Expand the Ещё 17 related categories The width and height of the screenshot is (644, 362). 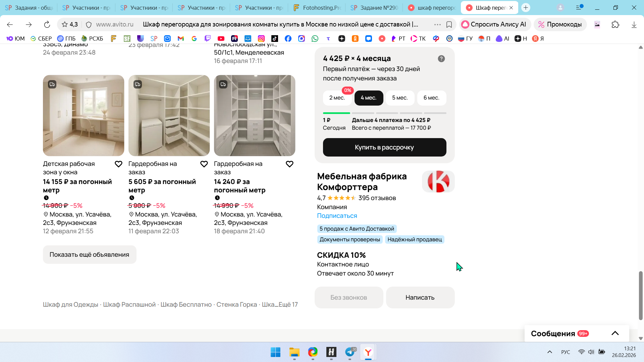(288, 304)
